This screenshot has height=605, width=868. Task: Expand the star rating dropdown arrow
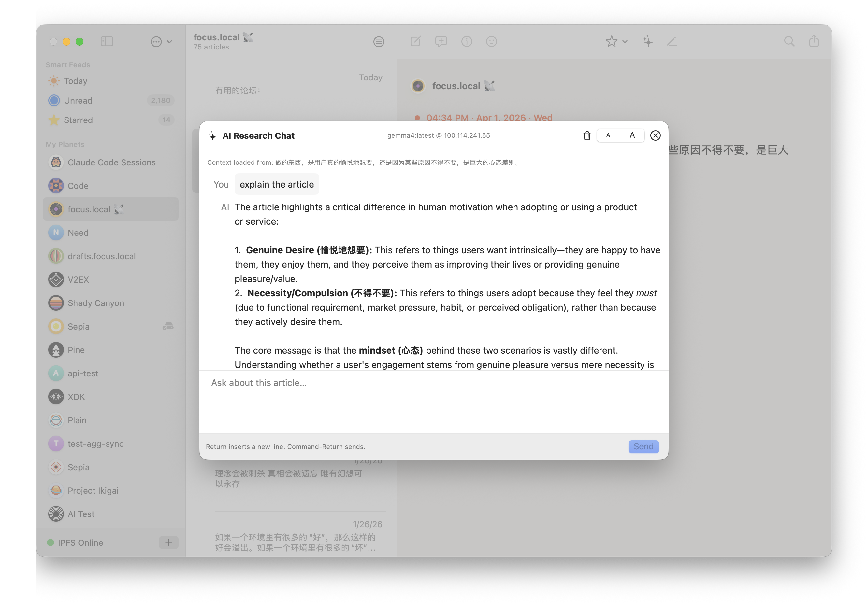625,42
